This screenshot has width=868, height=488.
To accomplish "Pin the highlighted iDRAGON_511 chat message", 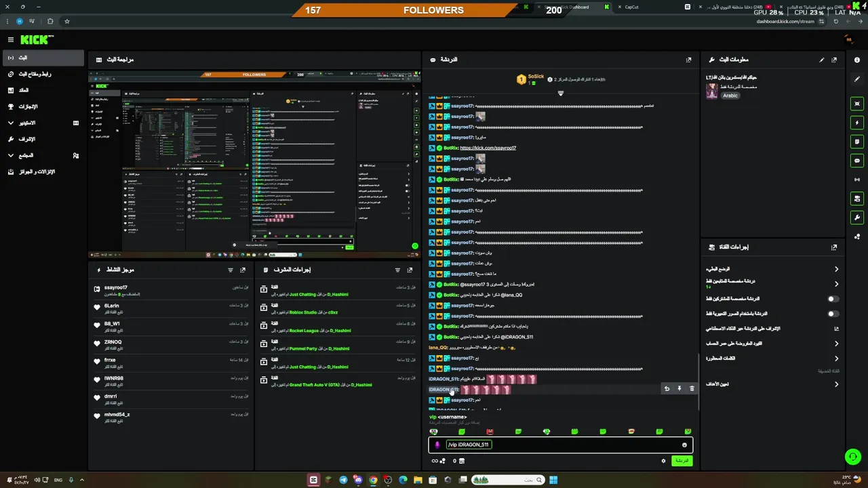I will [679, 389].
